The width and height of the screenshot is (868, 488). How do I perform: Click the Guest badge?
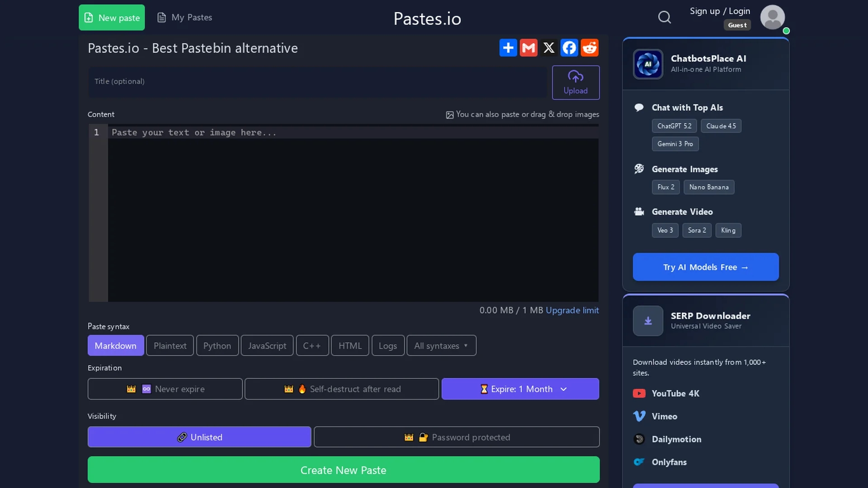click(737, 25)
